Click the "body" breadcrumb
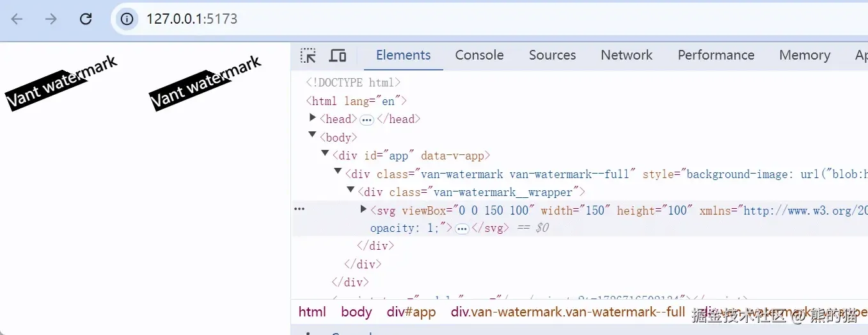The image size is (868, 335). tap(356, 313)
